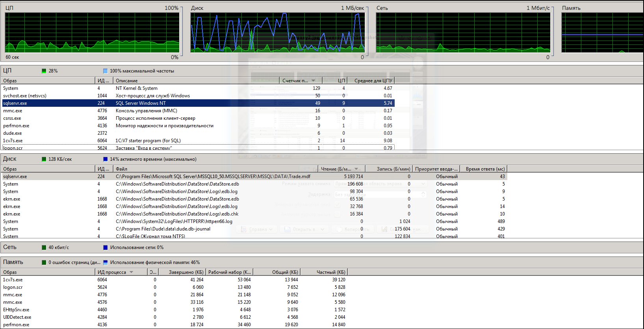Click 5.74 average CPU value for sqlservr.exe
Viewport: 644px width, 329px height.
pyautogui.click(x=388, y=103)
